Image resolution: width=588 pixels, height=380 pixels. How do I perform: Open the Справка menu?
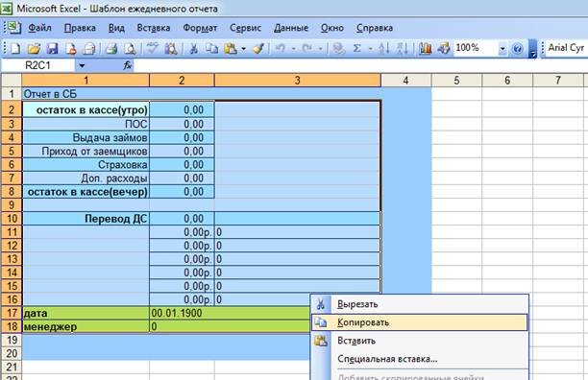[x=375, y=28]
